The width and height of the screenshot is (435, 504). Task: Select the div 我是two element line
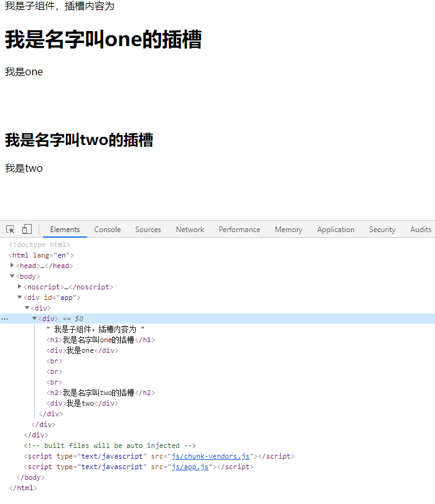[x=82, y=403]
